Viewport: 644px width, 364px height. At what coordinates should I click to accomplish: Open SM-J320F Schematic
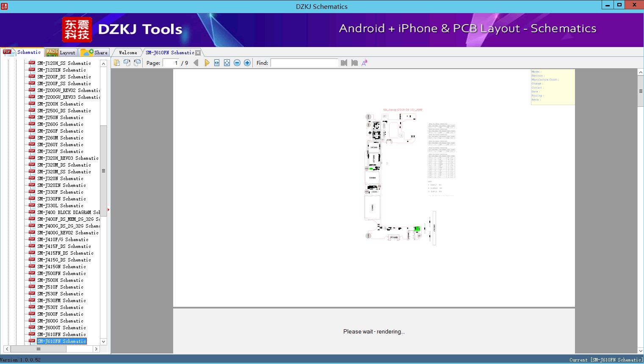coord(60,151)
